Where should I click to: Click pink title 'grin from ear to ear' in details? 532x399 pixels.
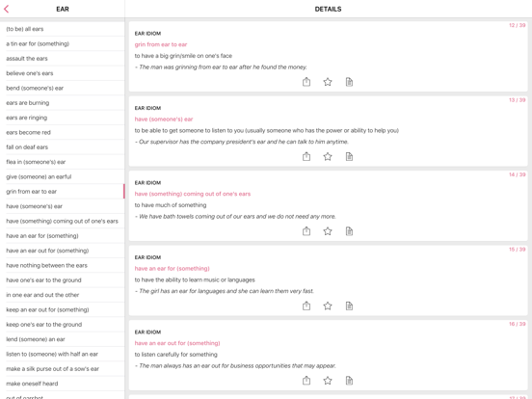click(x=161, y=44)
